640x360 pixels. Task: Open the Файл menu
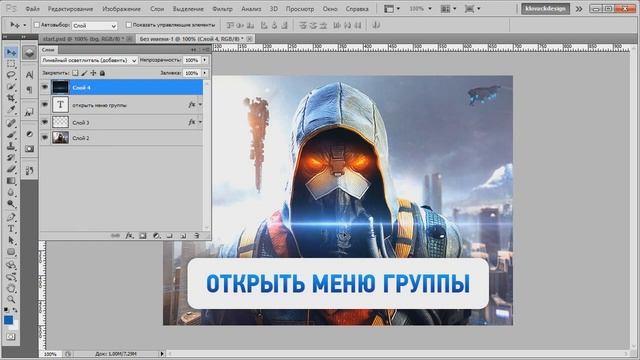click(x=32, y=9)
